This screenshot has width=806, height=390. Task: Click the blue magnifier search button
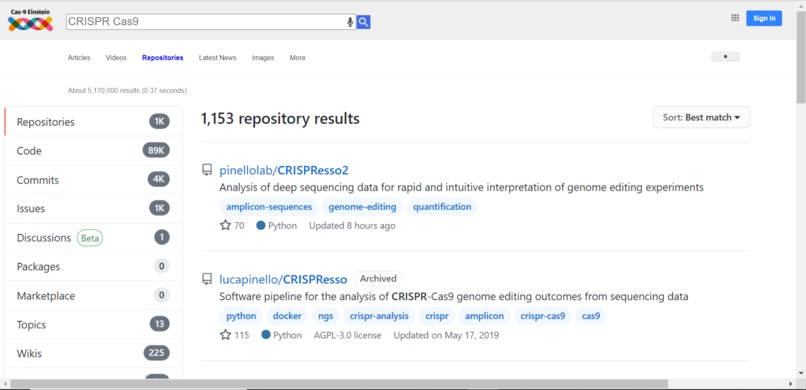tap(363, 22)
